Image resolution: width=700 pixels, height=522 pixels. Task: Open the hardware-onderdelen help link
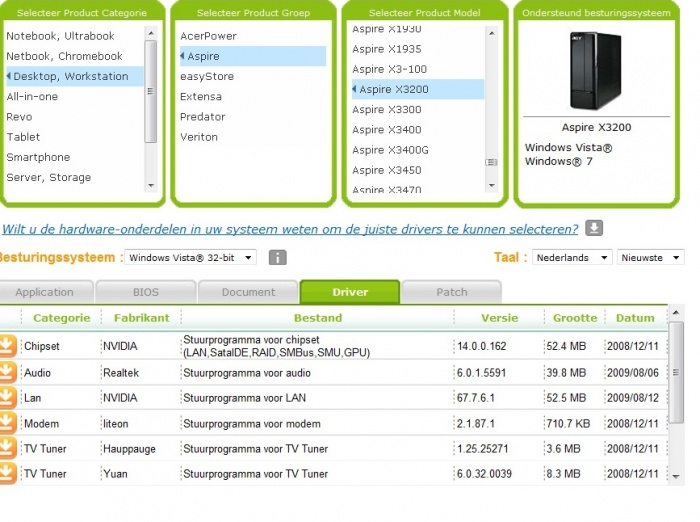coord(290,229)
